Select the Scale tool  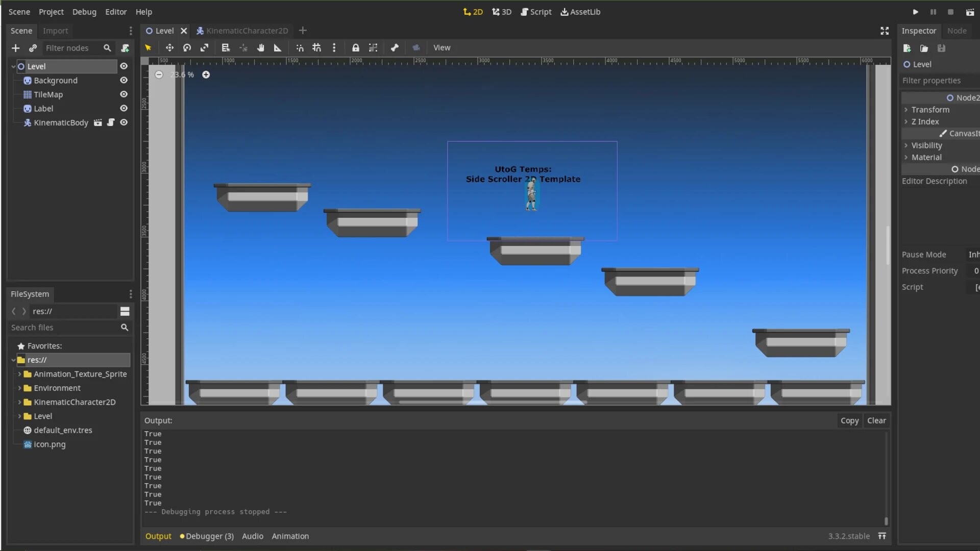point(205,47)
